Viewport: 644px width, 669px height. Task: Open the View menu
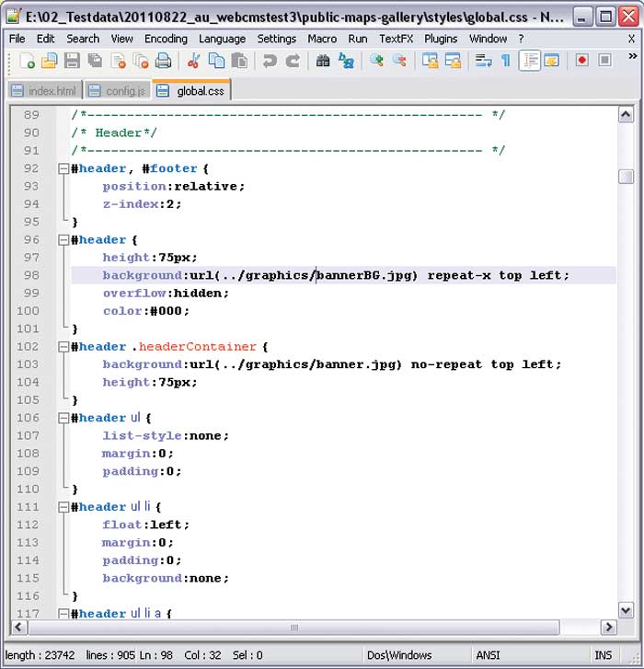click(x=121, y=39)
